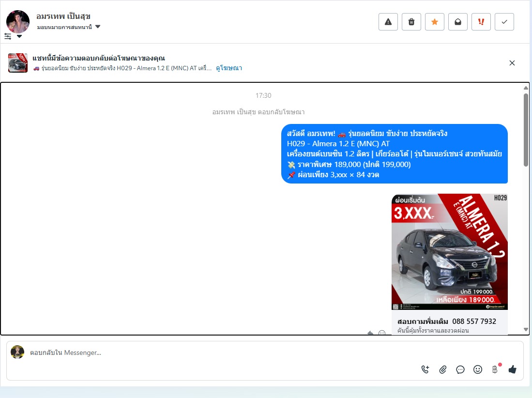Open the filter sliders icon under avatar

8,36
